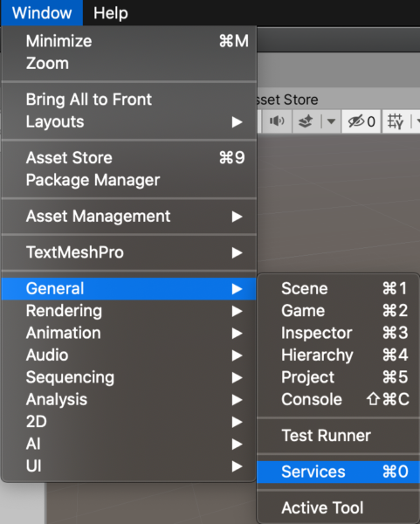Toggle hidden objects visibility eye icon
The width and height of the screenshot is (420, 524).
(361, 121)
